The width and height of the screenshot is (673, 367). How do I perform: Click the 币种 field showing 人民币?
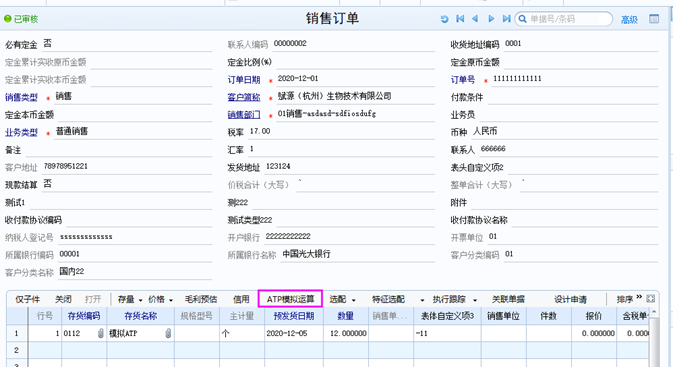[565, 132]
